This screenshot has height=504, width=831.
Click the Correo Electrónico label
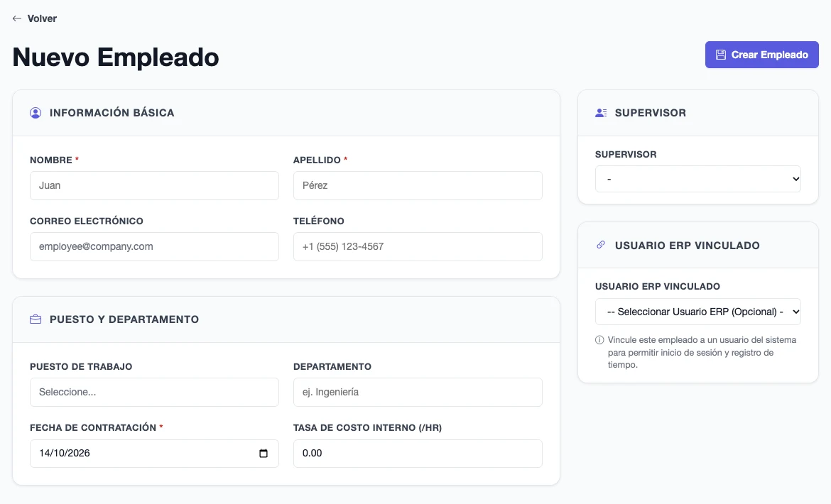[x=87, y=221]
